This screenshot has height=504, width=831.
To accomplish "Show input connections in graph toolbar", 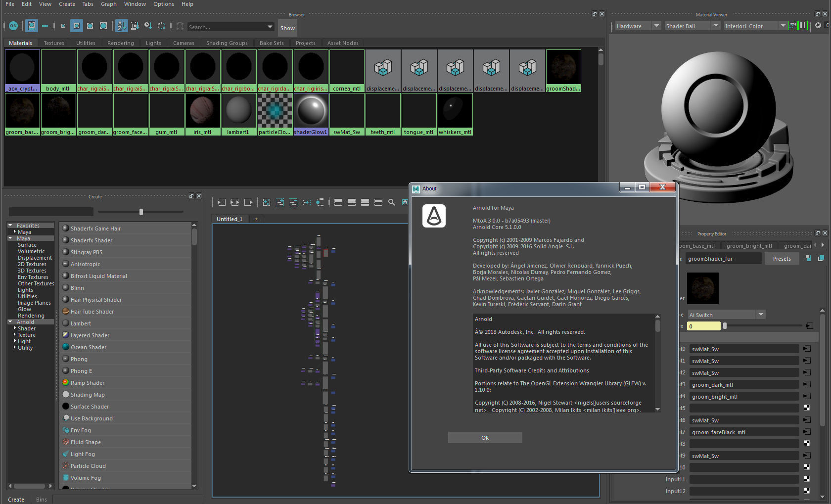I will pyautogui.click(x=222, y=202).
